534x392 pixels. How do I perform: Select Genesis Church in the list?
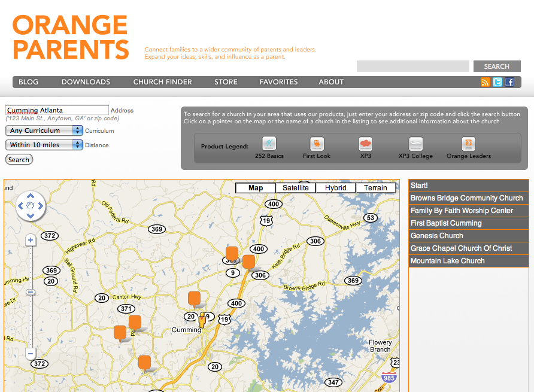point(468,236)
